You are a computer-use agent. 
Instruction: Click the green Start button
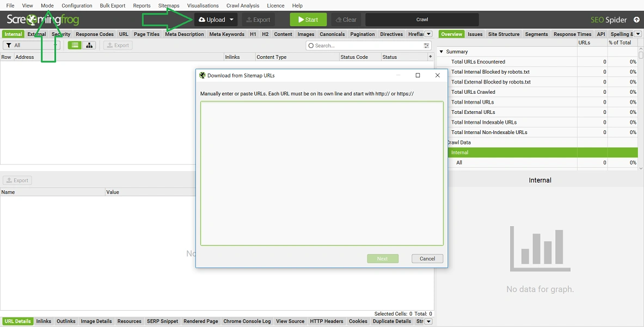308,19
